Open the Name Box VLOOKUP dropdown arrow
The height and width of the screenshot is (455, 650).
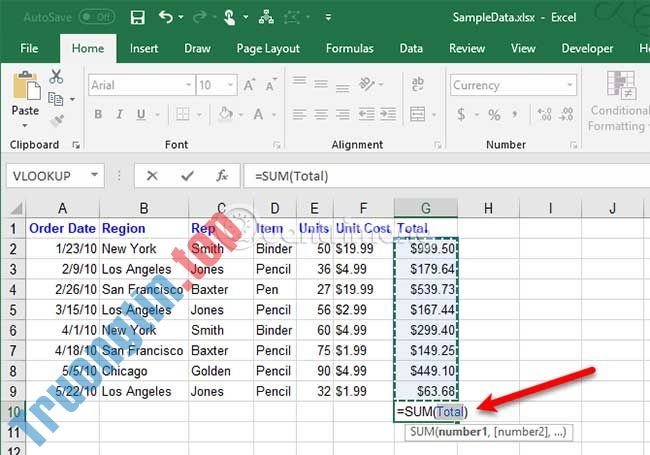tap(95, 175)
